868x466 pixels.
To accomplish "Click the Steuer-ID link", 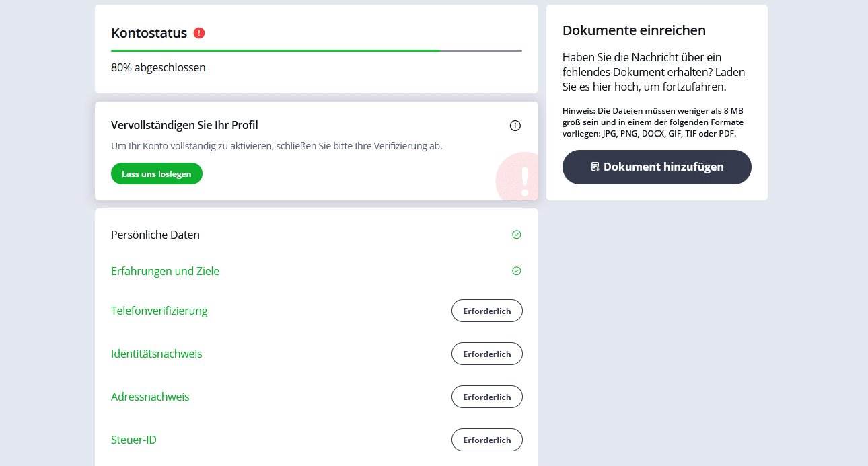I will point(134,440).
